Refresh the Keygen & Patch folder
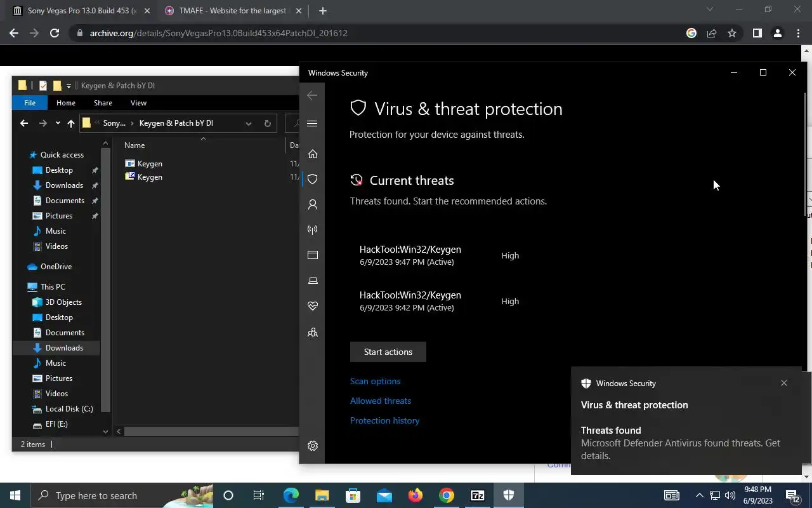Viewport: 812px width, 508px height. pyautogui.click(x=267, y=123)
